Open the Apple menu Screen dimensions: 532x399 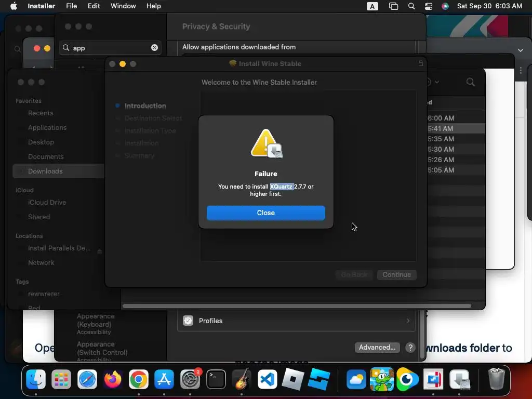click(14, 6)
